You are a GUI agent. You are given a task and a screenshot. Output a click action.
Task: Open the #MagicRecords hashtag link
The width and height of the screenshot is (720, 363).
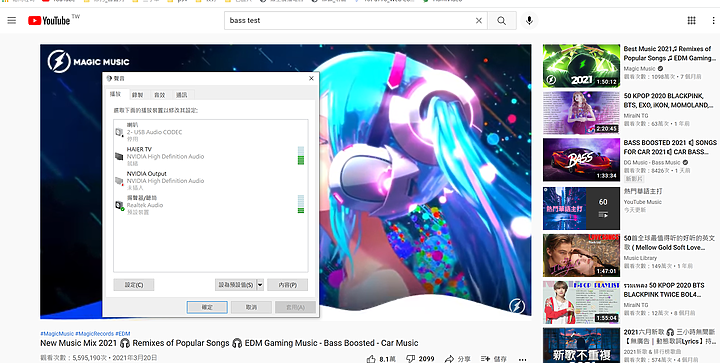click(94, 334)
